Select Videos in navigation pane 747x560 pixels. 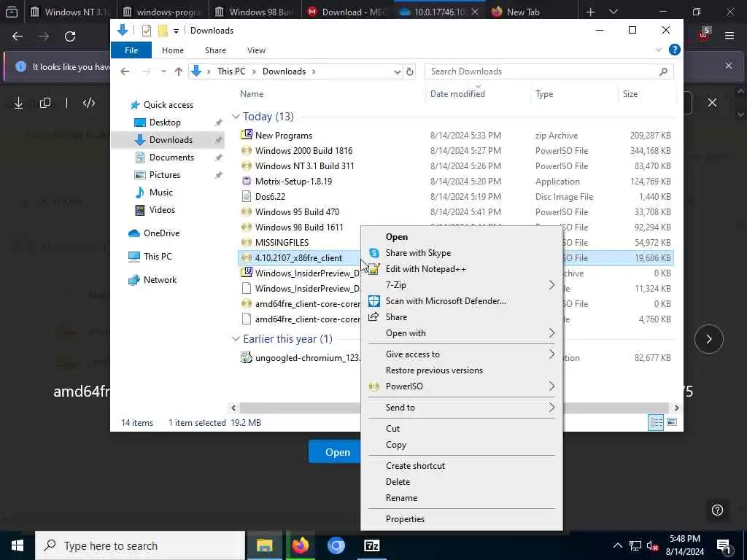point(162,210)
